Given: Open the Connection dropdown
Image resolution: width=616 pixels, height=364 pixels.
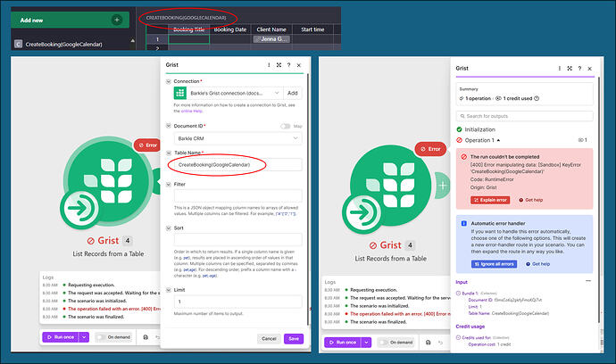Looking at the screenshot, I should 234,93.
